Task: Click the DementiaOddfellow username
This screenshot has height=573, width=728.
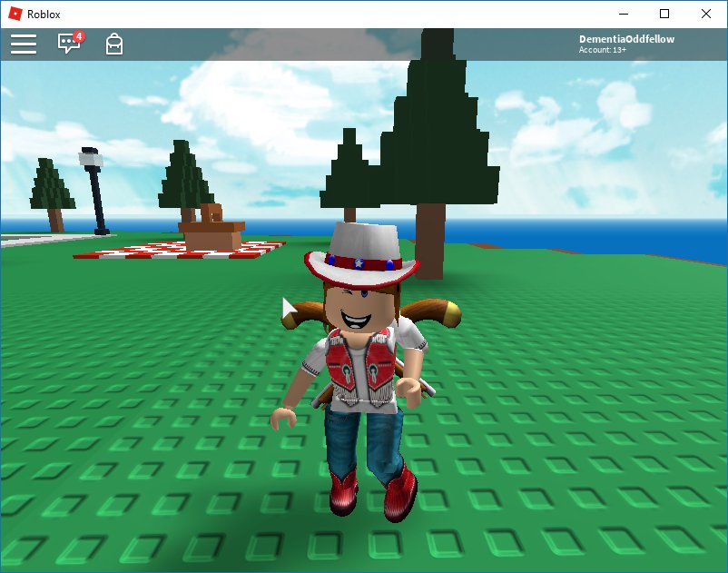Action: coord(626,39)
